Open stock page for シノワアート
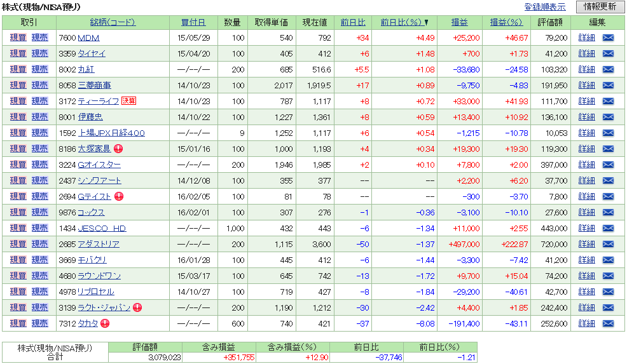This screenshot has height=364, width=627. (99, 180)
